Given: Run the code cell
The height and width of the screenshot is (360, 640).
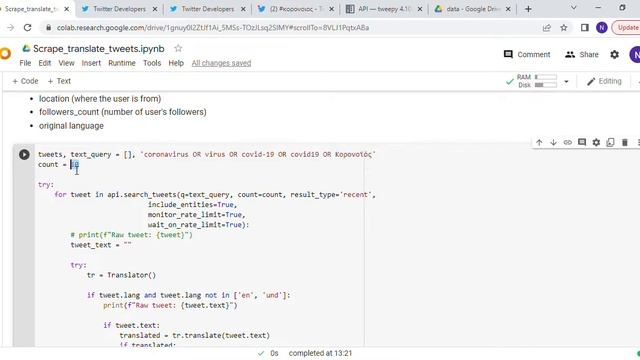Looking at the screenshot, I should (24, 155).
